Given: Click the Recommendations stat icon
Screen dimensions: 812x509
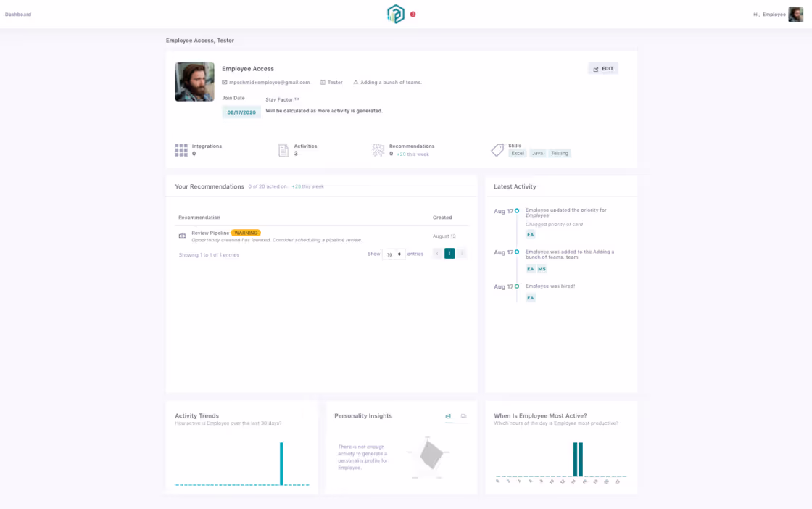Looking at the screenshot, I should click(378, 150).
